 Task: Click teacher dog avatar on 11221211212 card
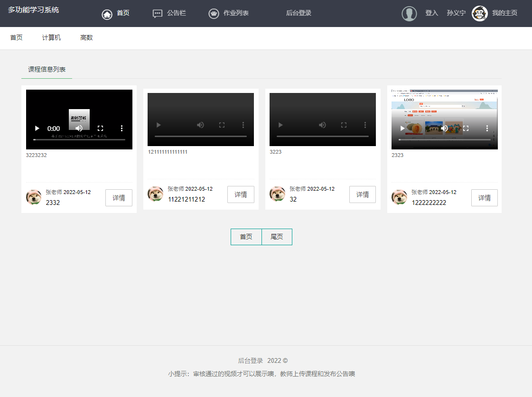(155, 194)
